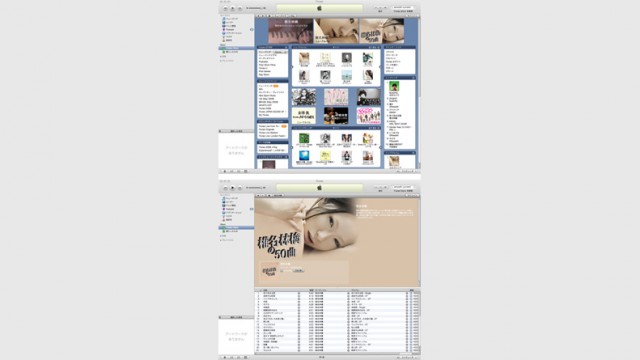Click the play button in top iTunes window

(x=233, y=8)
